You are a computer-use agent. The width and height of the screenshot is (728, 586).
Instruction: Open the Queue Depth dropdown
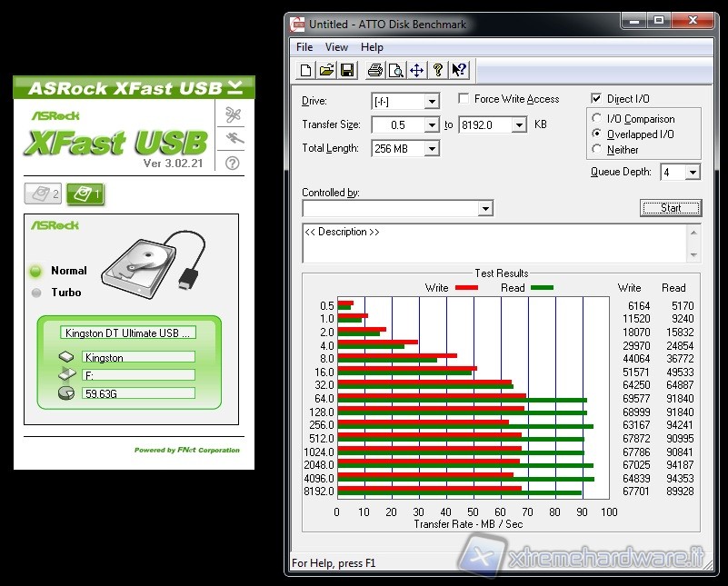click(693, 173)
